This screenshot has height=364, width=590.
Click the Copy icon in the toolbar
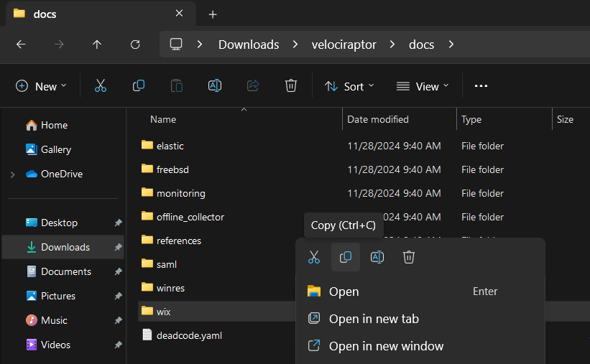click(139, 86)
